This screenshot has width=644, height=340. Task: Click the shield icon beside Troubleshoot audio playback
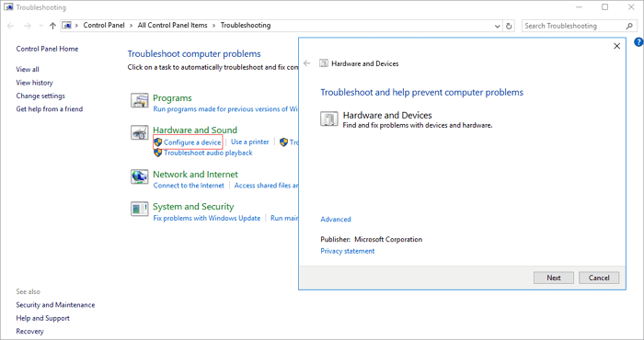pos(158,153)
